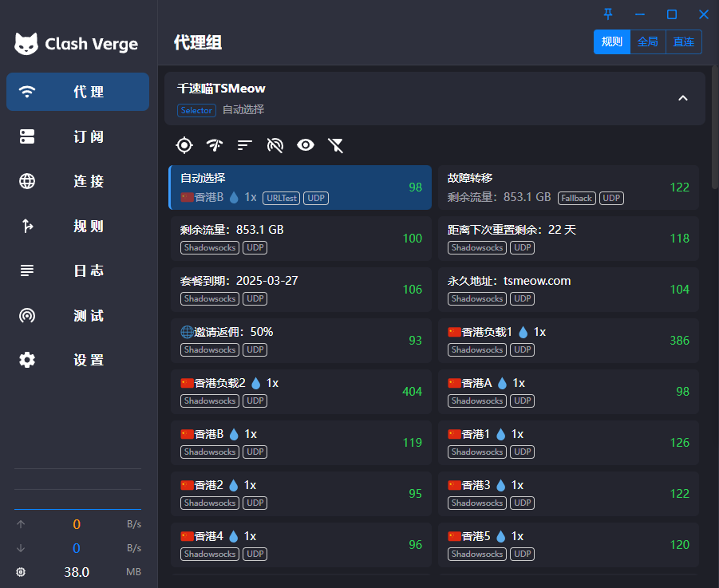719x588 pixels.
Task: Click the 距离下次重置剩余: 22 天 entry
Action: pyautogui.click(x=568, y=239)
